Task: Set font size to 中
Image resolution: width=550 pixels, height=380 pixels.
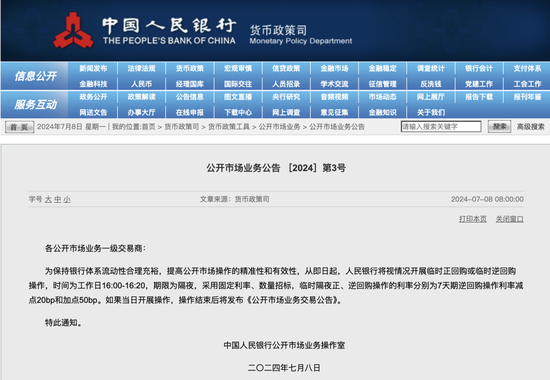Action: [x=58, y=200]
